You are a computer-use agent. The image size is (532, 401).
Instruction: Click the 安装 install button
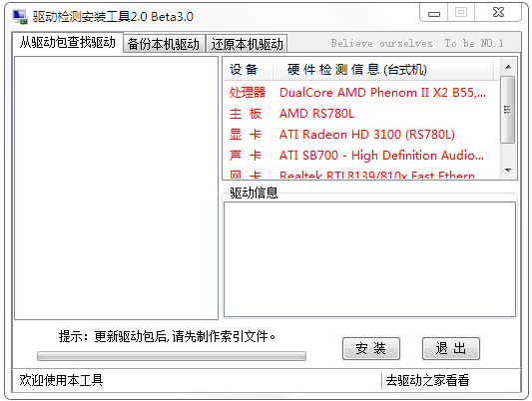371,348
